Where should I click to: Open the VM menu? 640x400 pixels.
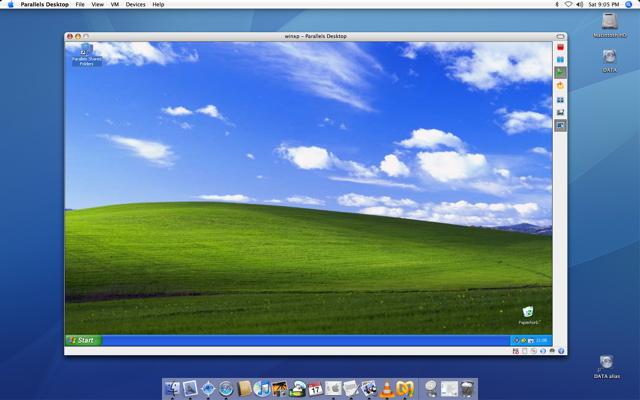click(x=115, y=4)
